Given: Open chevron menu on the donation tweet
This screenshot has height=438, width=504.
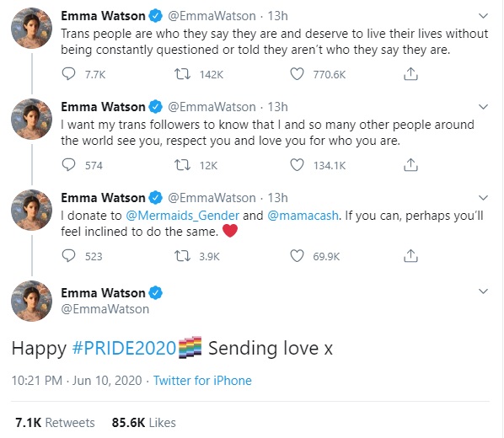Looking at the screenshot, I should point(483,198).
